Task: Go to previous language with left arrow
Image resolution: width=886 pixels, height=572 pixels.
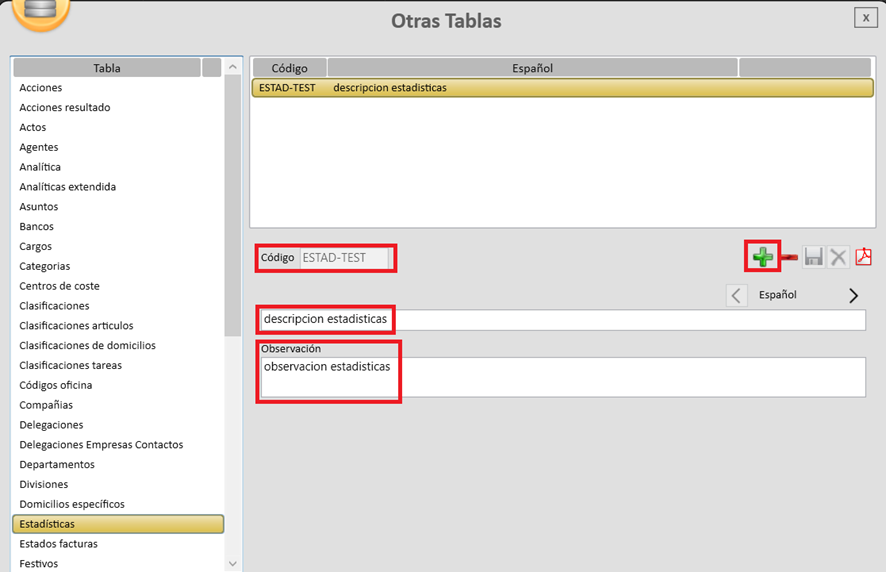Action: (x=736, y=295)
